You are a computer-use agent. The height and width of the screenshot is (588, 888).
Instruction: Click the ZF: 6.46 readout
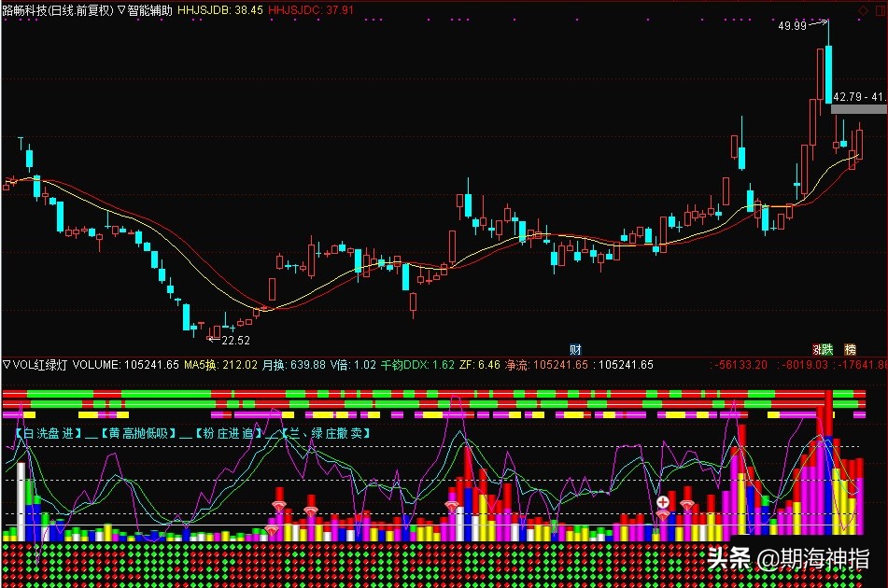[x=480, y=365]
